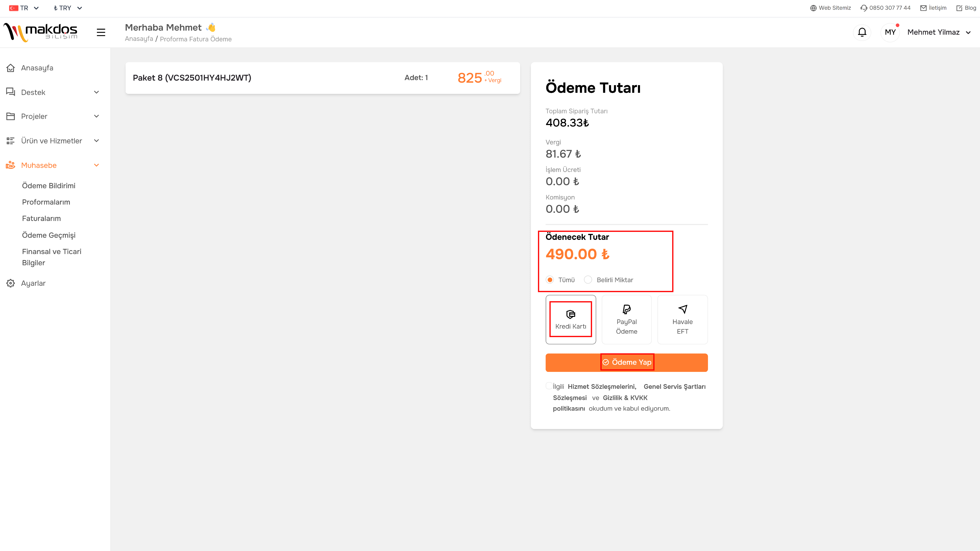980x551 pixels.
Task: Open Ödeme Bildirimi menu item
Action: coord(49,186)
